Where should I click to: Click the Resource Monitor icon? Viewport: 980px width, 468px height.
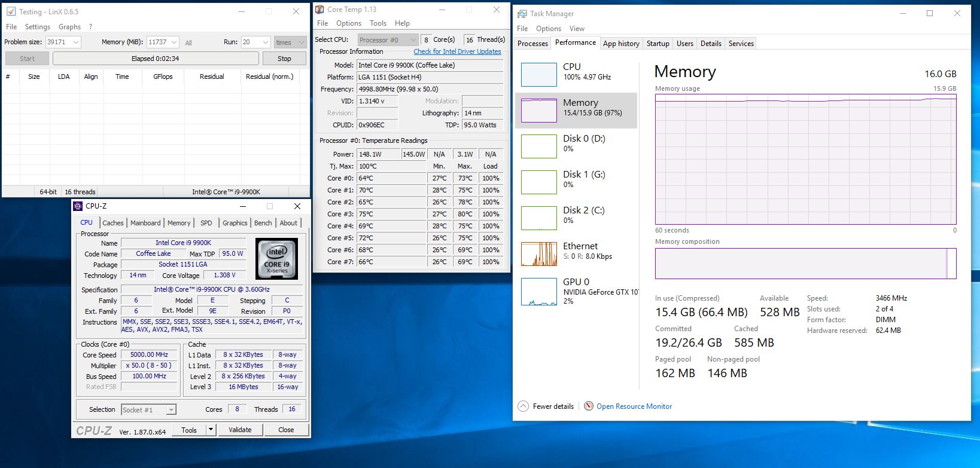pyautogui.click(x=589, y=406)
